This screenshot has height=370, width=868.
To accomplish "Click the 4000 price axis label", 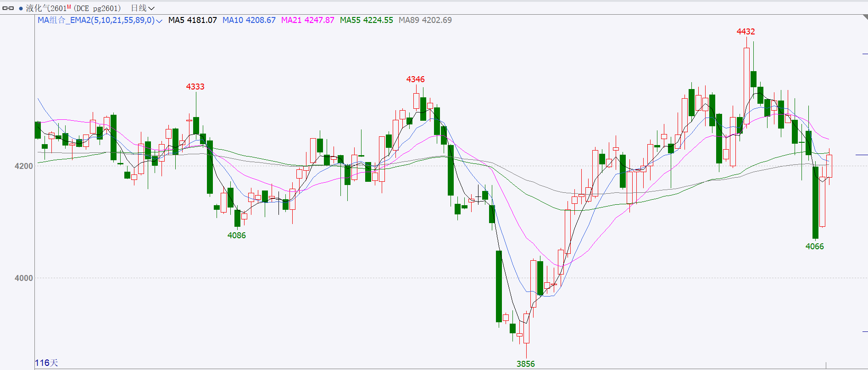I will (23, 278).
